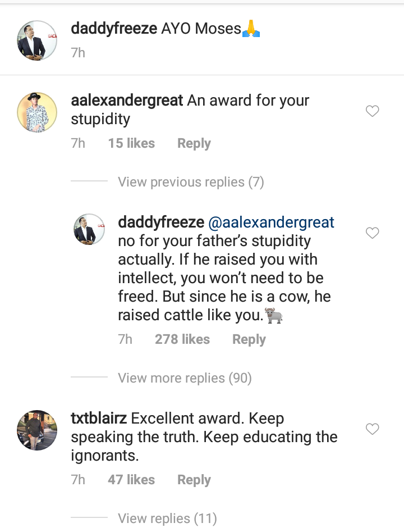Tap txtblairz's profile avatar
The height and width of the screenshot is (532, 404).
(37, 430)
